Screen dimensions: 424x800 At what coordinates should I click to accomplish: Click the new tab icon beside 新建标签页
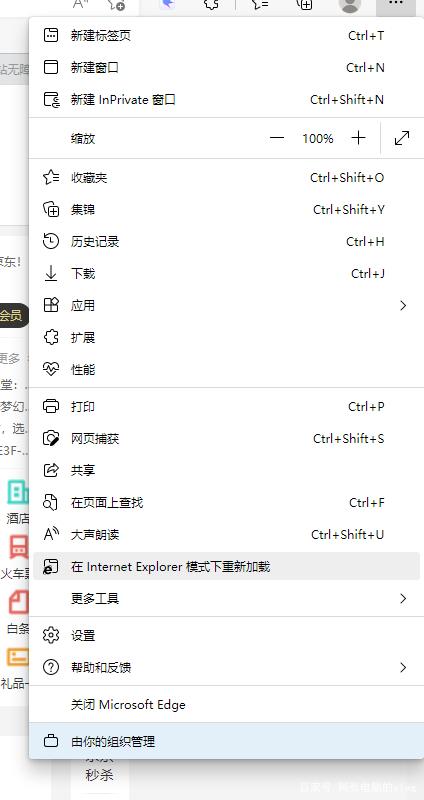tap(51, 36)
